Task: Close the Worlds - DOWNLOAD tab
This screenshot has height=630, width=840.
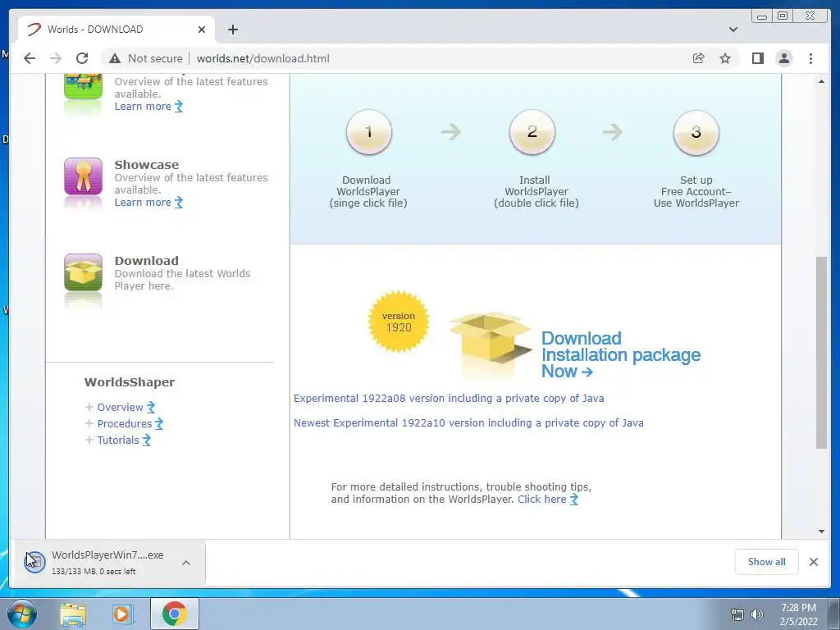Action: click(x=202, y=30)
